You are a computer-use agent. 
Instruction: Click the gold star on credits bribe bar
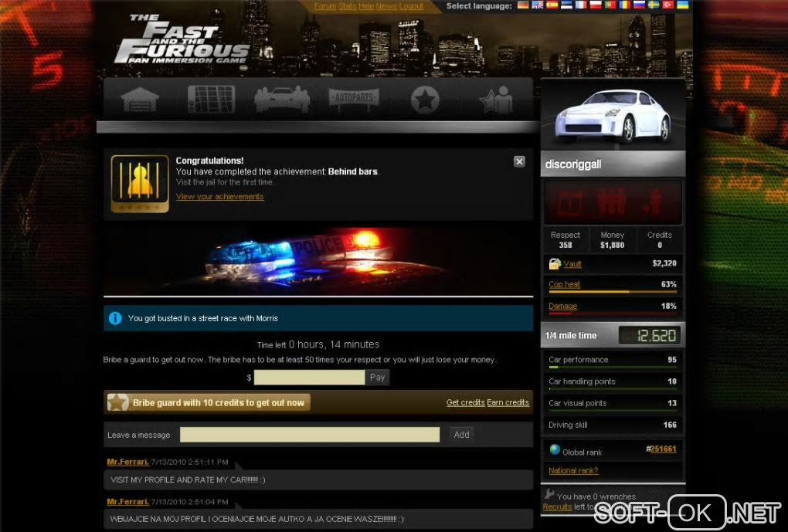(x=118, y=402)
